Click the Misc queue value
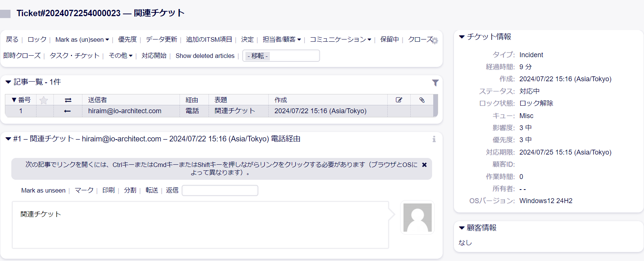Screen dimensions: 644x261 point(526,116)
